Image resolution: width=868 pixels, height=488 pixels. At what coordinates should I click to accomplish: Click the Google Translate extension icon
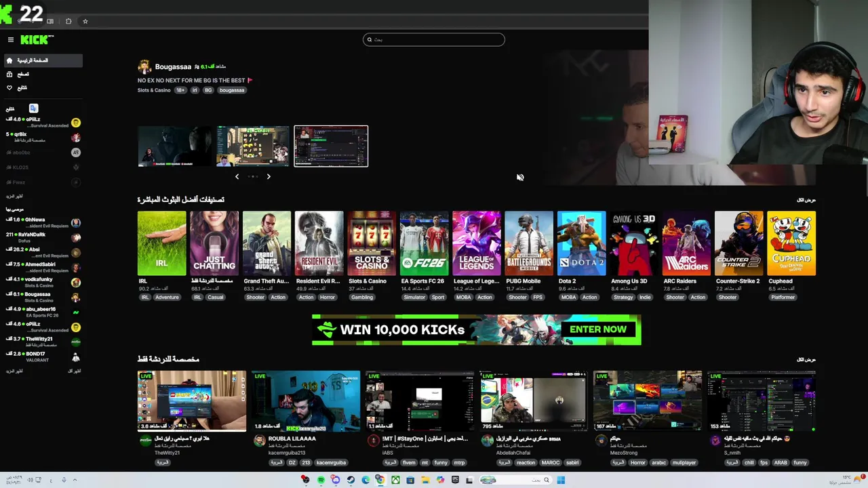33,108
